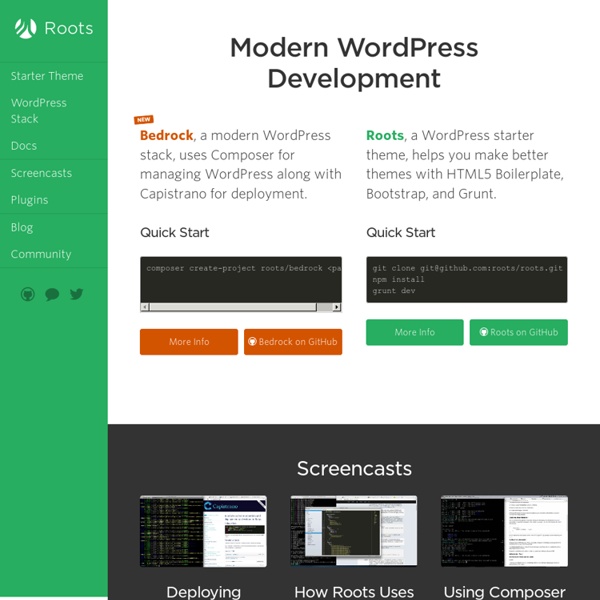Click the horizontal scrollbar thumb under composer command

(x=233, y=307)
